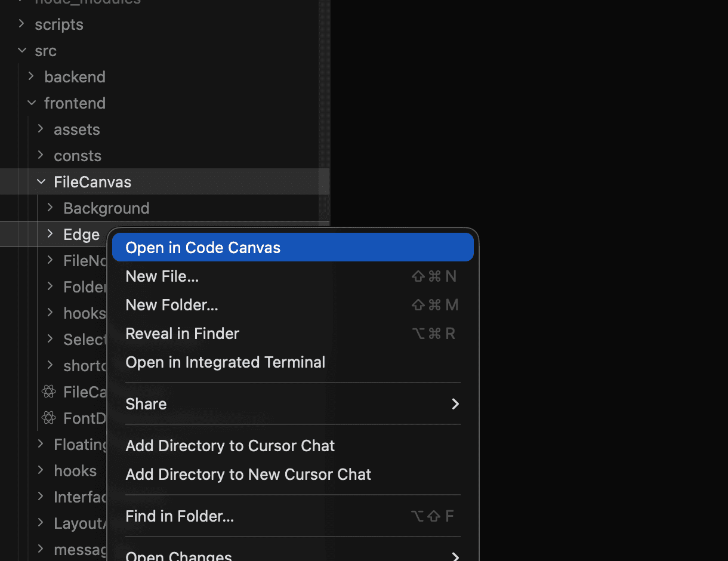The width and height of the screenshot is (728, 561).
Task: Click the chevron next to the scripts folder
Action: (21, 24)
